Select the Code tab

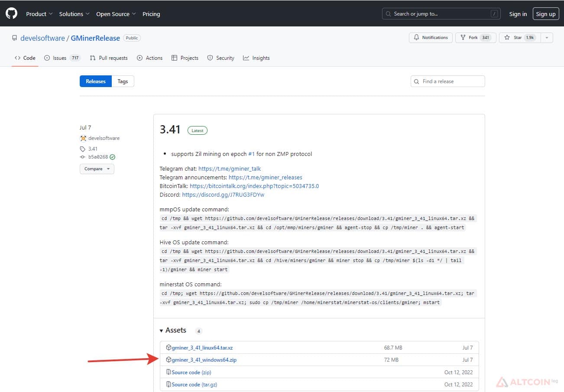pyautogui.click(x=25, y=58)
